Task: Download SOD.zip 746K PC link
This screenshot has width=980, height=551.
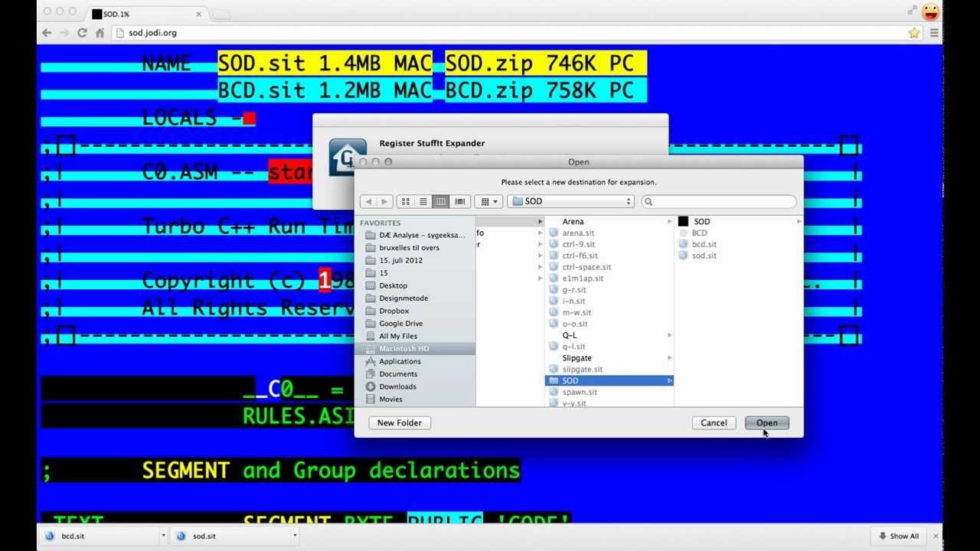Action: pyautogui.click(x=546, y=64)
